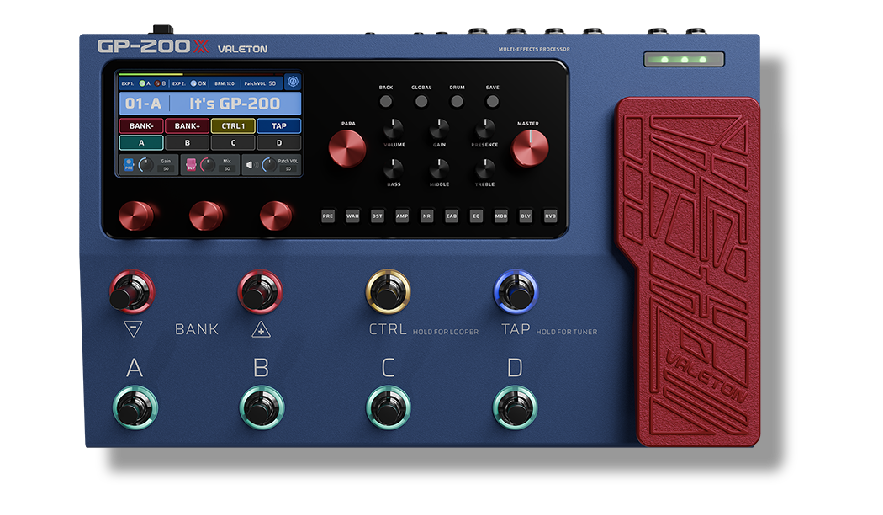The image size is (883, 515).
Task: Tap the red BANK+ button on screen
Action: (187, 126)
